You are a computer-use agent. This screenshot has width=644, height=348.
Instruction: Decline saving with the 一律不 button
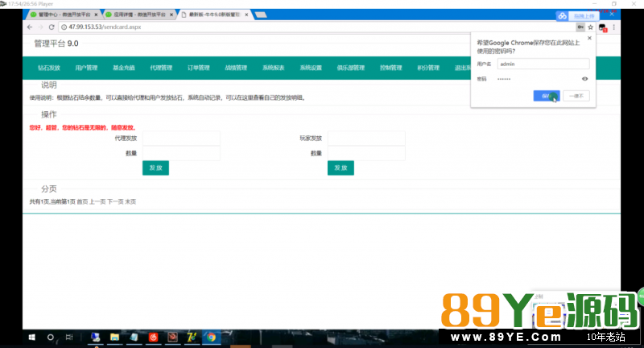[x=576, y=96]
